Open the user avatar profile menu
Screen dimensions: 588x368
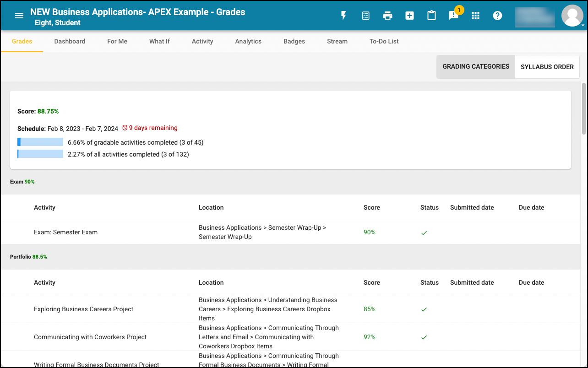click(572, 16)
